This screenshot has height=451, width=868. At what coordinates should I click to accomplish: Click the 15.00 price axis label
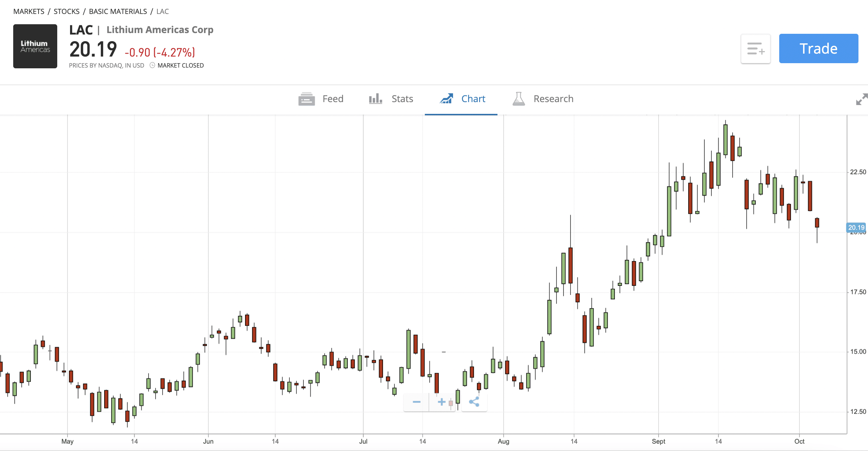pyautogui.click(x=858, y=352)
